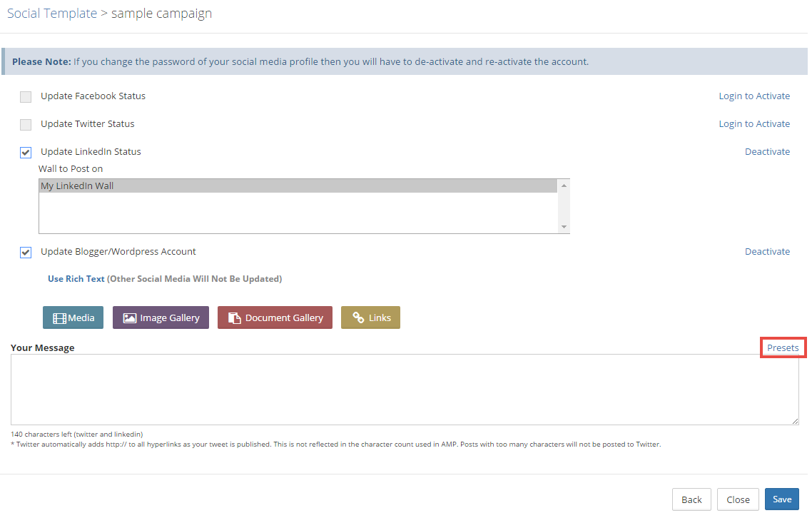Click the Use Rich Text link
Screen dimensions: 812x518
pyautogui.click(x=76, y=279)
